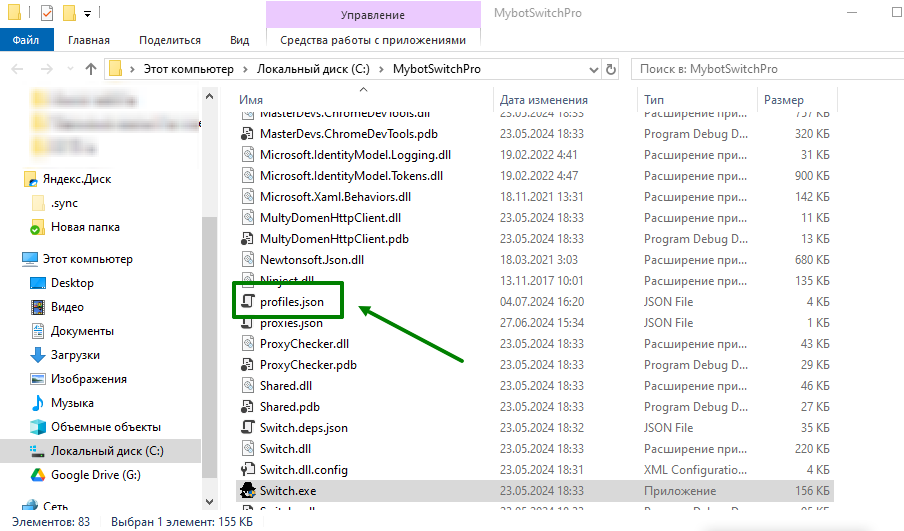Select the Newtonsoft.Json.dll file name
904x531 pixels.
pyautogui.click(x=312, y=260)
